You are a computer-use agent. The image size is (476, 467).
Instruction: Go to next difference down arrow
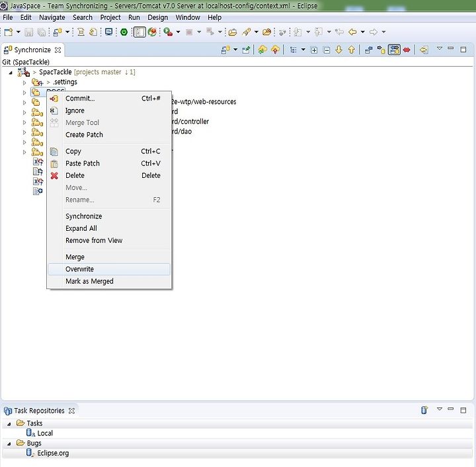pyautogui.click(x=338, y=50)
